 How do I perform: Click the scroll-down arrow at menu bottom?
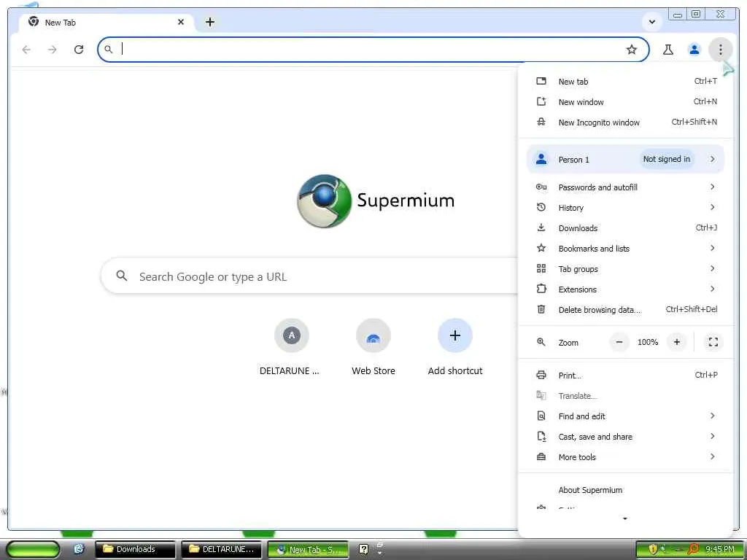click(x=625, y=518)
